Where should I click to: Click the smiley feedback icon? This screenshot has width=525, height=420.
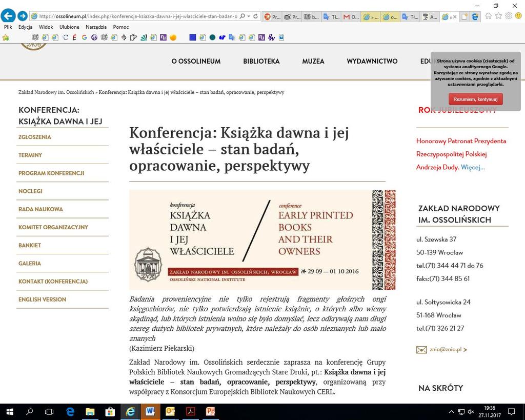[x=518, y=16]
